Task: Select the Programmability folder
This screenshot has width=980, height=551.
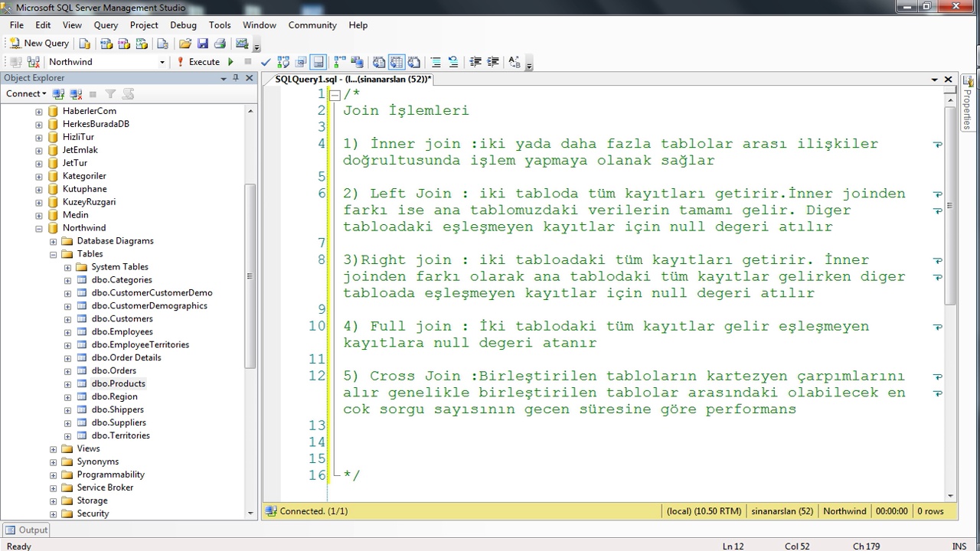Action: click(x=110, y=474)
